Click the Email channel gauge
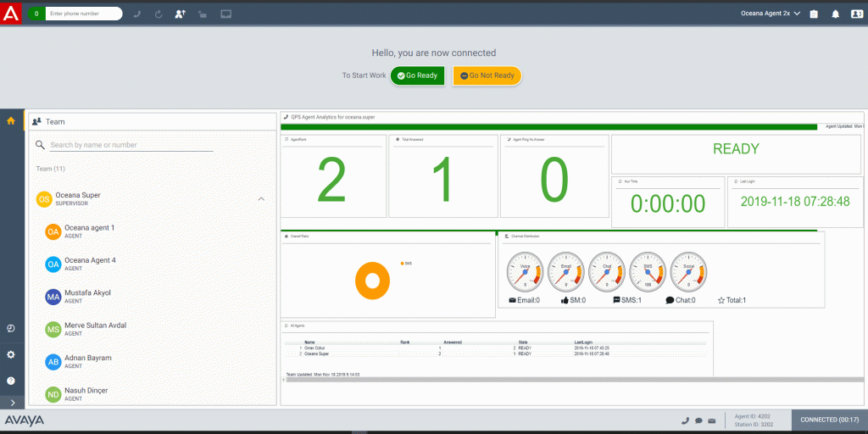Viewport: 868px width, 434px height. (x=565, y=270)
